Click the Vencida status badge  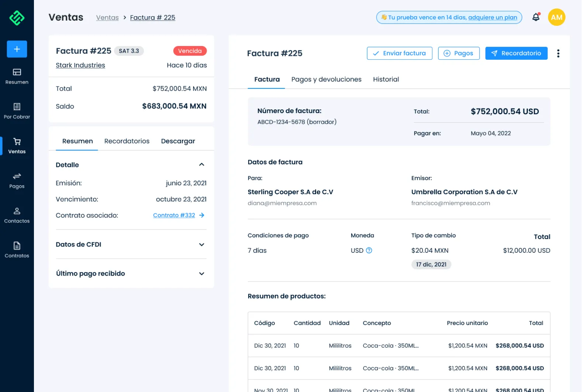190,51
